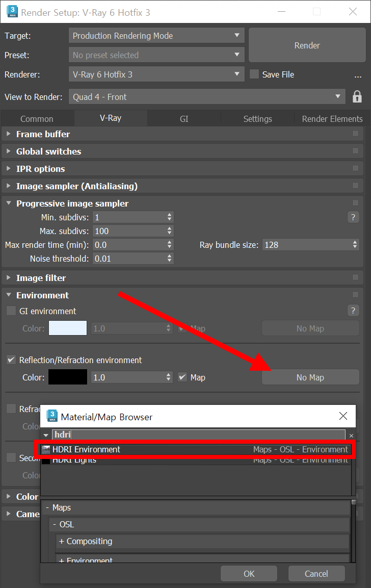Click the grip handle on the Frame buffer rollout

pos(355,134)
